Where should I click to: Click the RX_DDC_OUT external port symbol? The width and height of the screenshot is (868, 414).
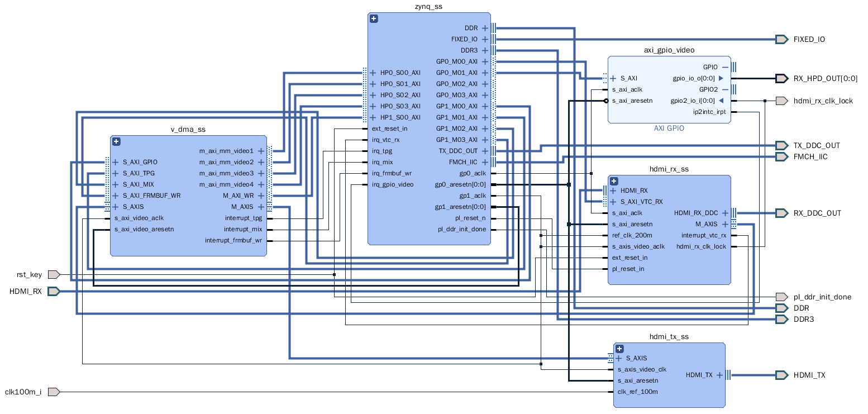[x=781, y=213]
